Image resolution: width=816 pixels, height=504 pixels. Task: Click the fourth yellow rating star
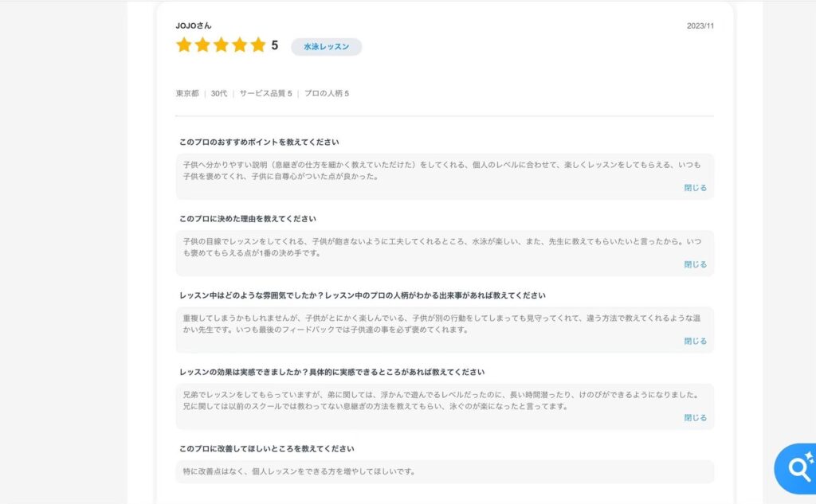pyautogui.click(x=239, y=45)
